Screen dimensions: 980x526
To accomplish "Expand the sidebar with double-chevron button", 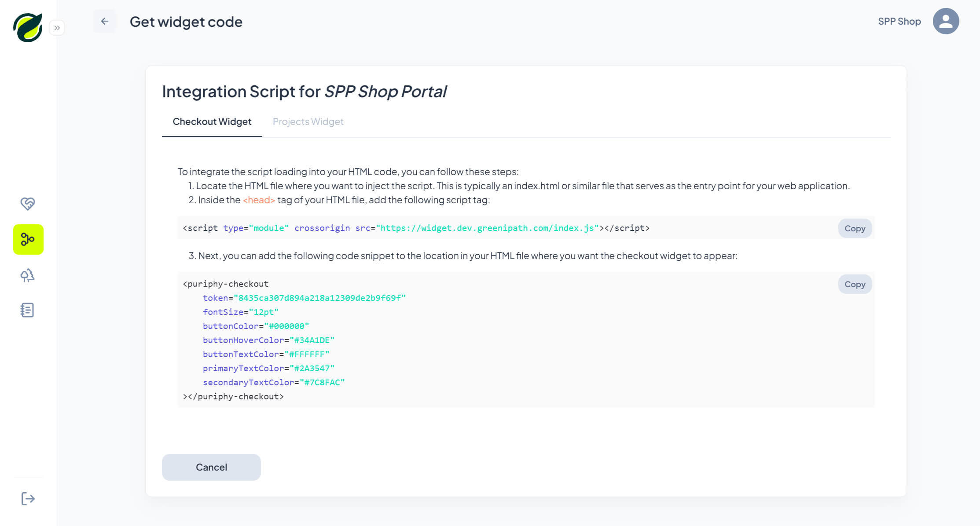I will pyautogui.click(x=57, y=28).
